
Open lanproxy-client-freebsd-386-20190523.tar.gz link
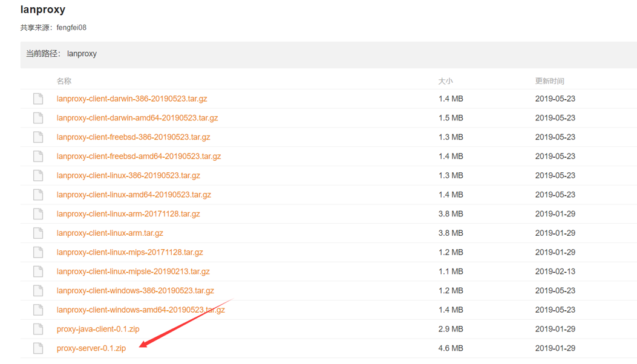coord(133,137)
